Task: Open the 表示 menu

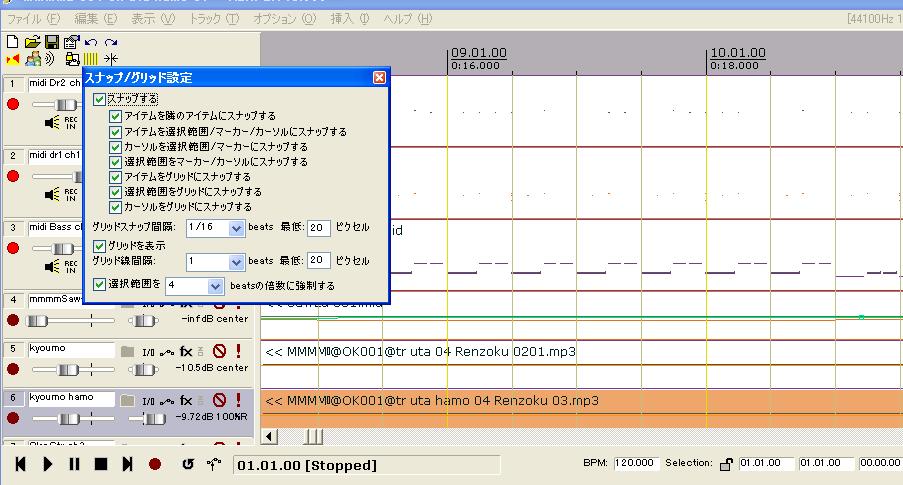Action: tap(153, 19)
